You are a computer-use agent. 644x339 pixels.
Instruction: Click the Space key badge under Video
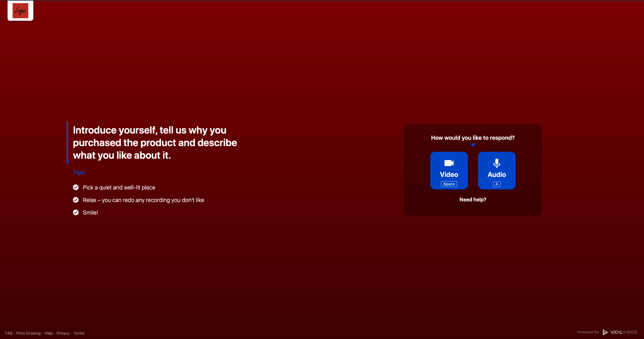449,184
